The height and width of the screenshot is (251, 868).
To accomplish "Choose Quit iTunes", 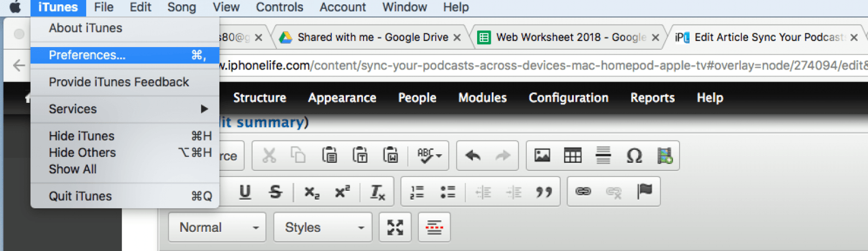I will pyautogui.click(x=125, y=196).
